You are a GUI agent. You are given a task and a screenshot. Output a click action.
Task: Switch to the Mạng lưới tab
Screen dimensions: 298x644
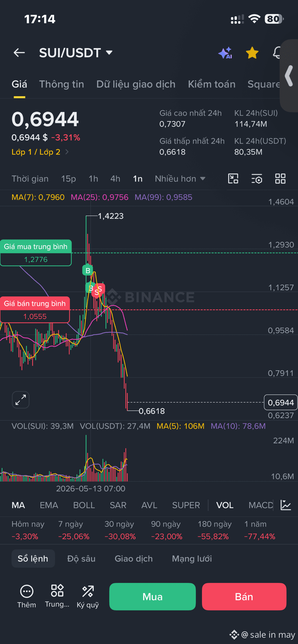[x=192, y=558]
